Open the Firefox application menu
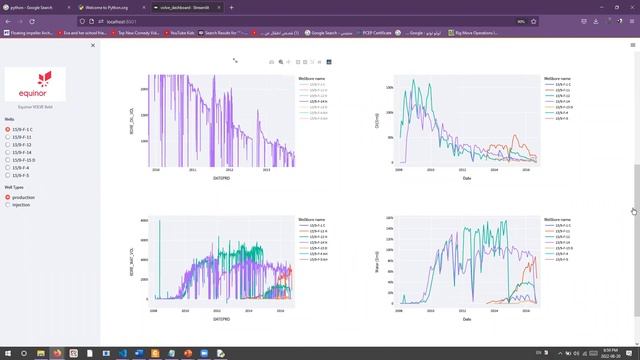 pyautogui.click(x=632, y=21)
